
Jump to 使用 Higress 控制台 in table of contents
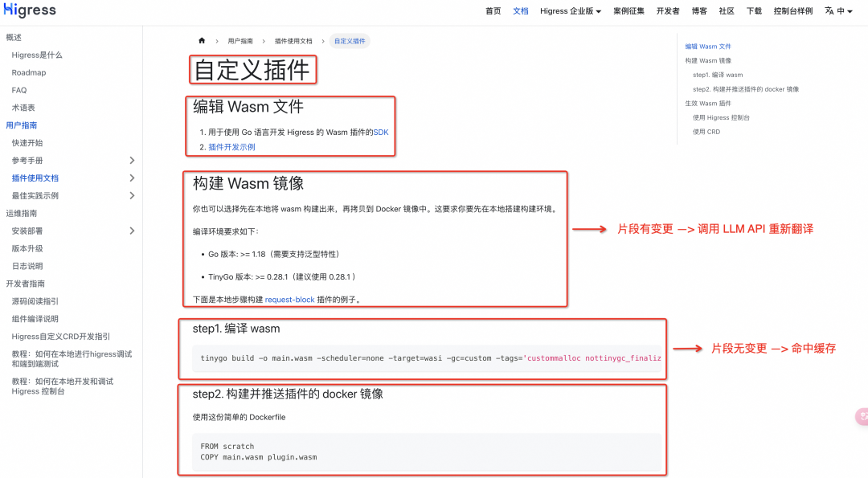pyautogui.click(x=721, y=118)
